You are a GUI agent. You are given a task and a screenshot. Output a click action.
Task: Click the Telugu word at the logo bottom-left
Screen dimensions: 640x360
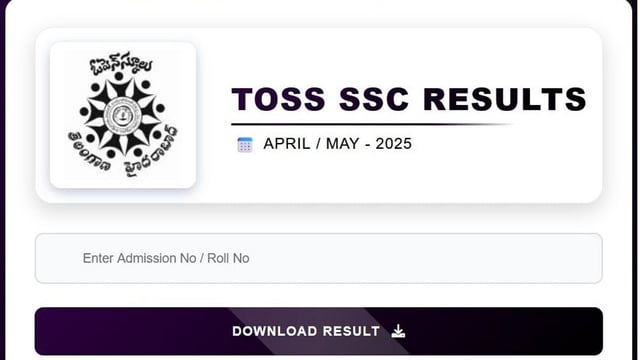click(x=89, y=151)
